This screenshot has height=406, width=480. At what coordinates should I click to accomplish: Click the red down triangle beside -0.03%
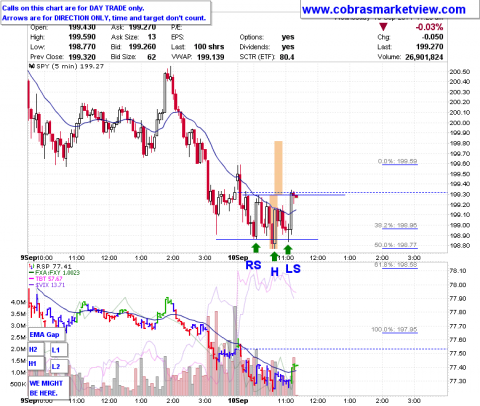384,27
